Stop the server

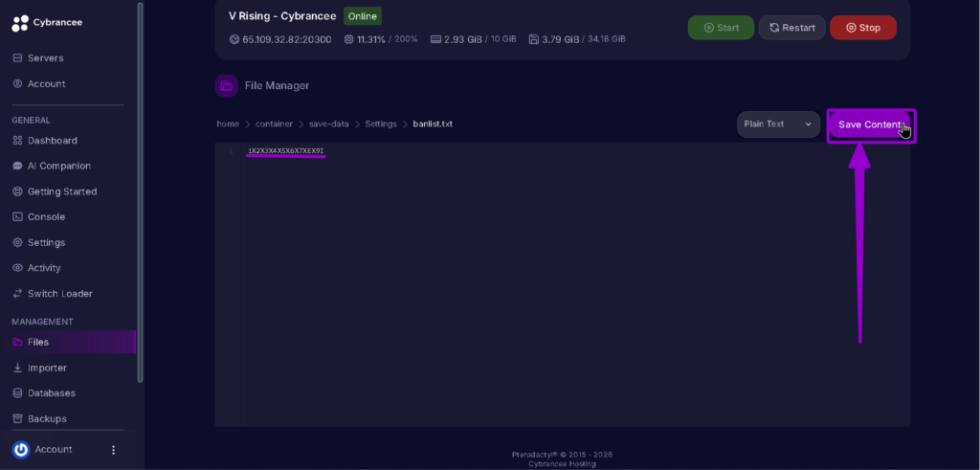click(863, 28)
